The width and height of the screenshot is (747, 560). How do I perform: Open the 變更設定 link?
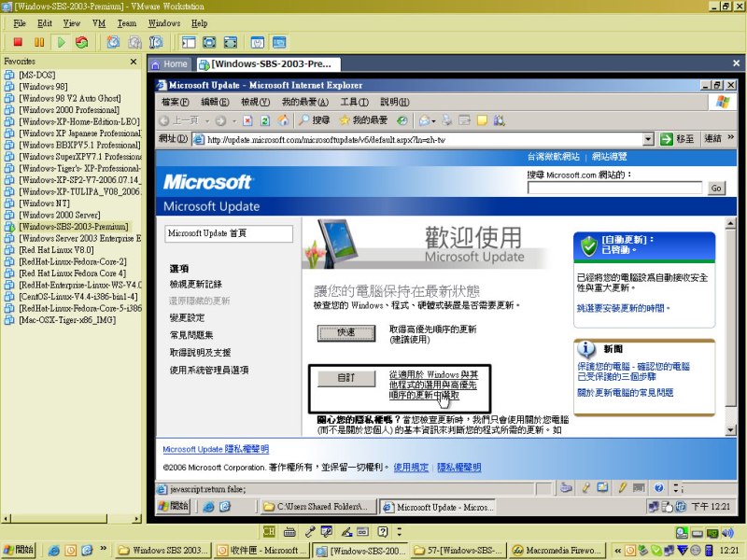pyautogui.click(x=188, y=317)
